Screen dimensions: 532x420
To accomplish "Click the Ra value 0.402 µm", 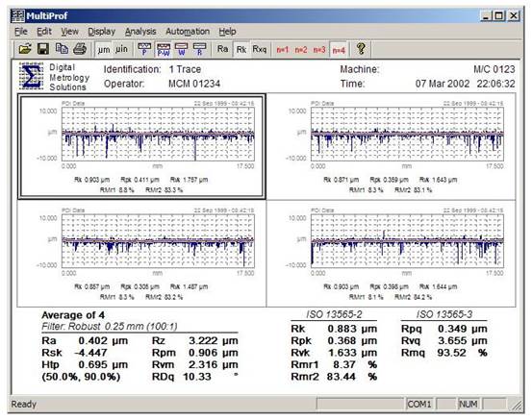I will coord(103,341).
